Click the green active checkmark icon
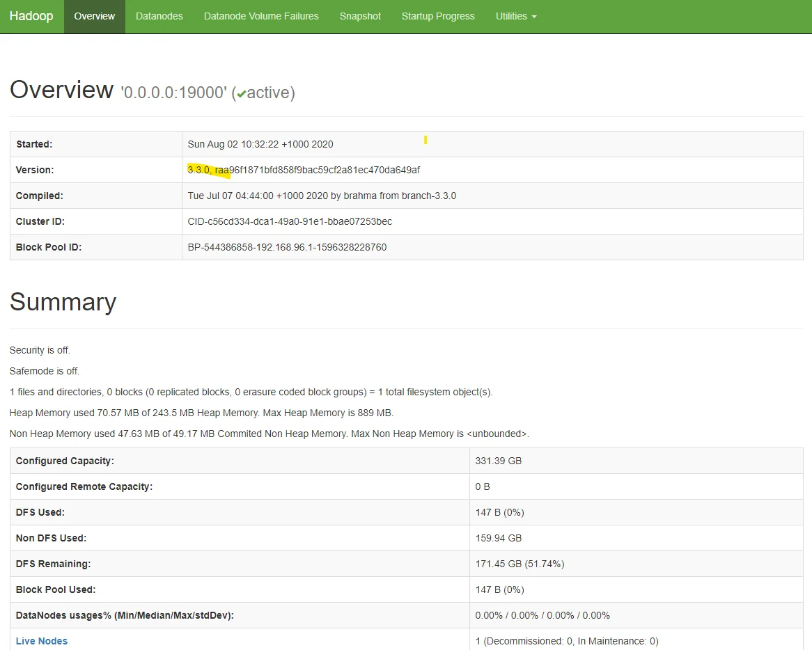 (241, 94)
